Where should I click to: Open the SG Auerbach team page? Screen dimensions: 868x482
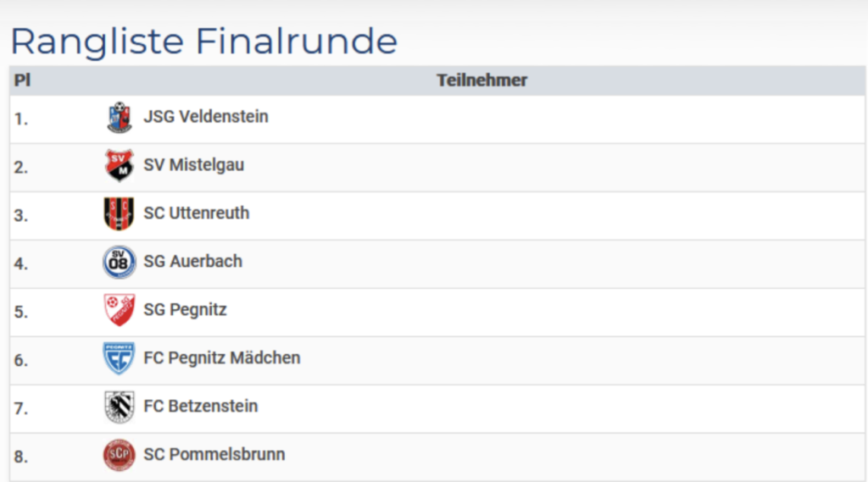click(193, 262)
